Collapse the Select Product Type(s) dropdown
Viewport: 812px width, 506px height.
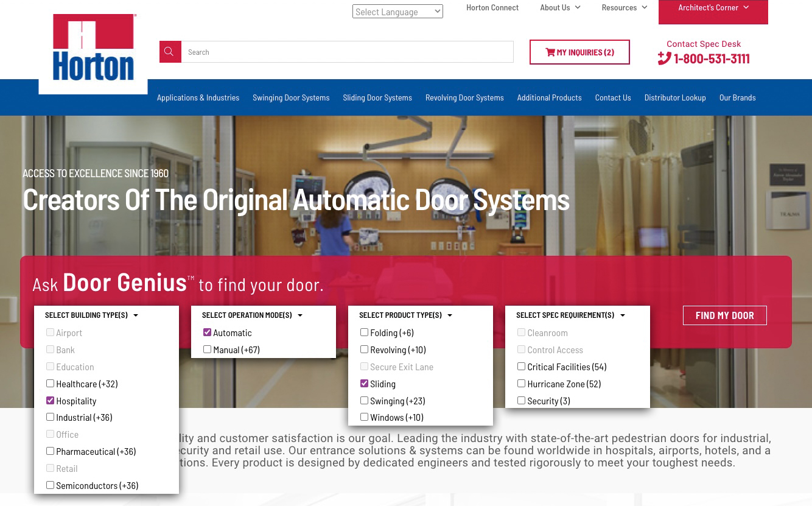pos(405,315)
